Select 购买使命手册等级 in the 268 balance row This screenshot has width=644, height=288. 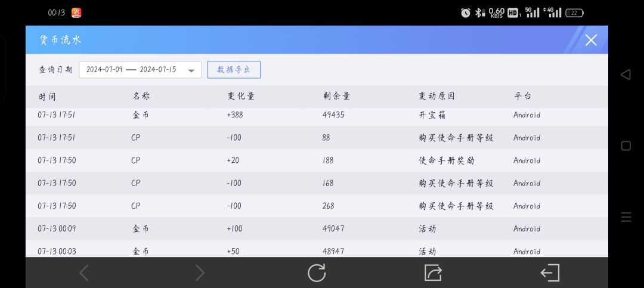click(456, 206)
